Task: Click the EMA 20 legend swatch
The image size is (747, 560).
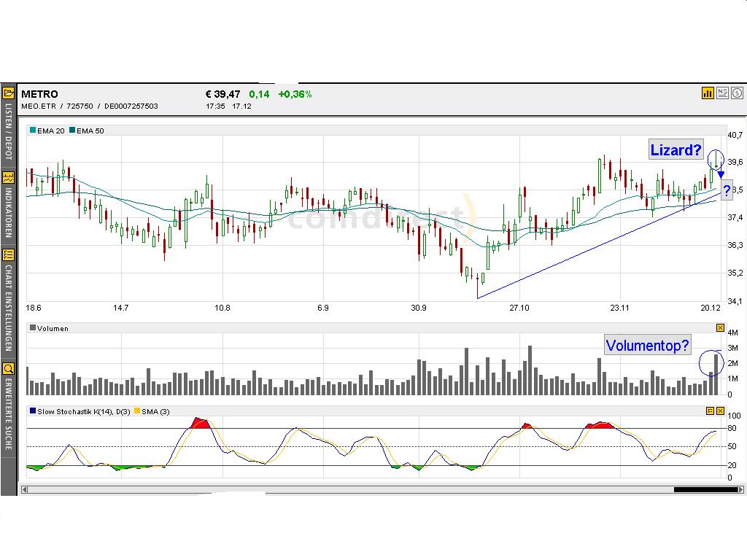Action: [33, 130]
